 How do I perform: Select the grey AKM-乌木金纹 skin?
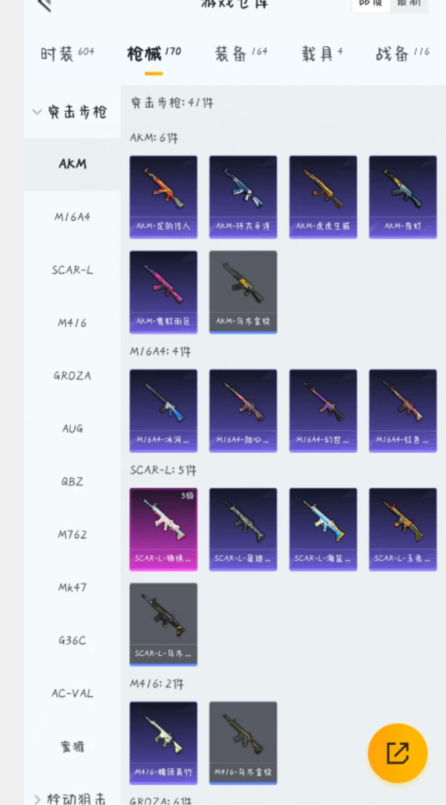pyautogui.click(x=243, y=292)
